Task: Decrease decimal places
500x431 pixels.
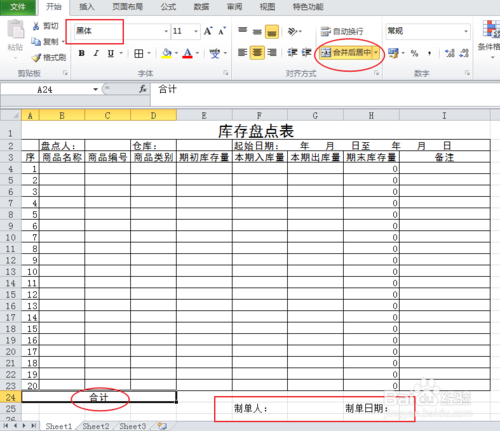Action: (x=464, y=53)
